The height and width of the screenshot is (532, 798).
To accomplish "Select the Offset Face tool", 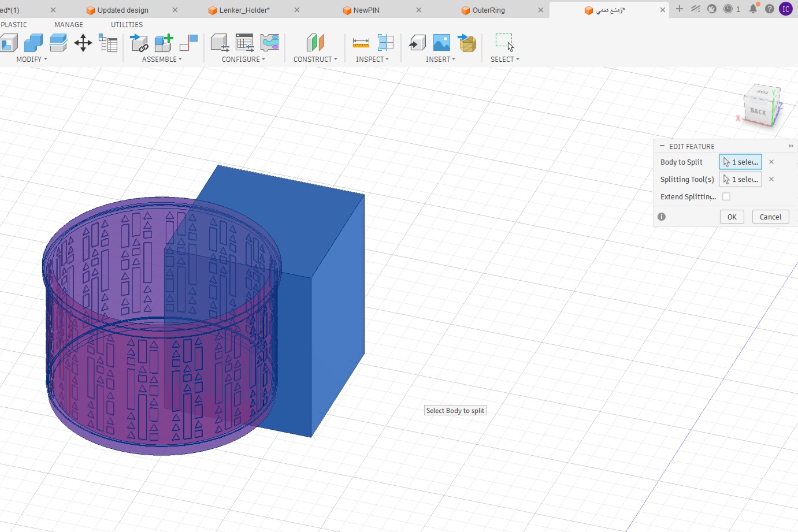I will pos(58,43).
